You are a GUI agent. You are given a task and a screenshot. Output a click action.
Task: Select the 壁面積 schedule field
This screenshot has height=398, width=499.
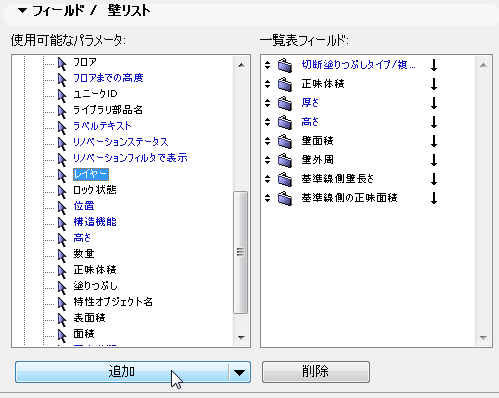coord(317,141)
